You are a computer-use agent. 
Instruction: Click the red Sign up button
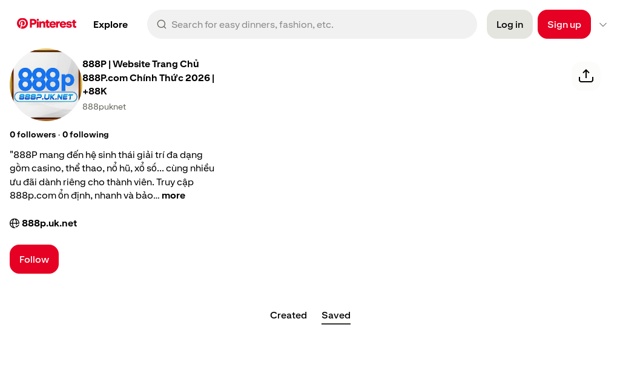click(x=564, y=25)
